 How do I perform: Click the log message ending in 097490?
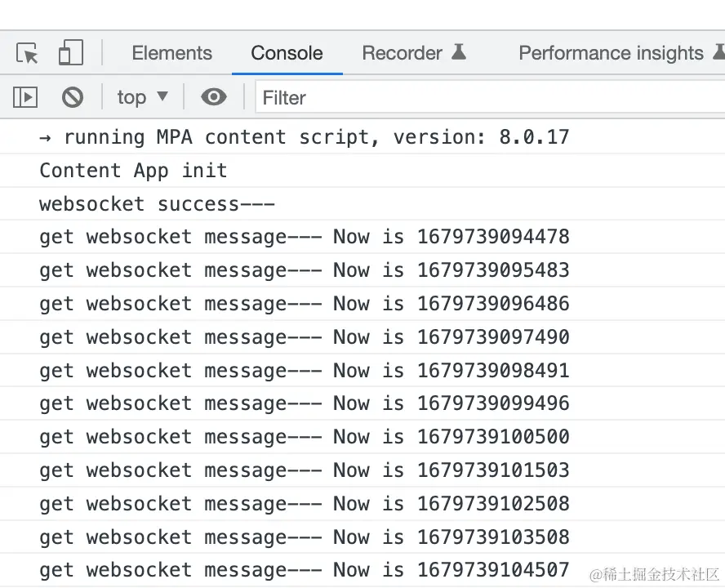304,337
